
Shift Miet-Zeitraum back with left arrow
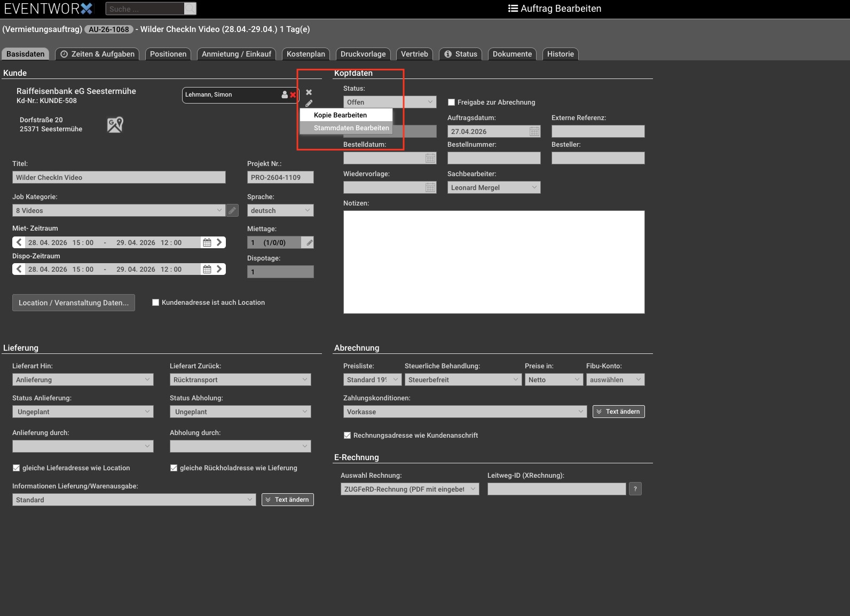click(19, 242)
